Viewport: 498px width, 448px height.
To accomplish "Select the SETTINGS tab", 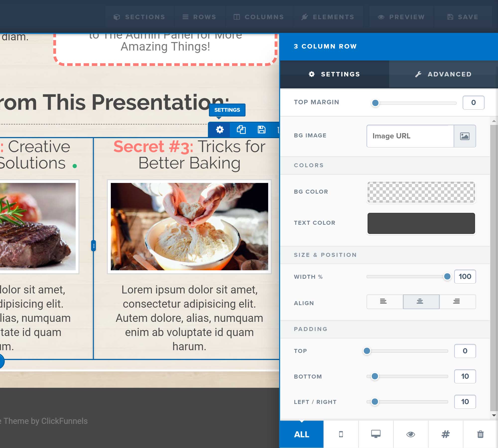I will 335,74.
